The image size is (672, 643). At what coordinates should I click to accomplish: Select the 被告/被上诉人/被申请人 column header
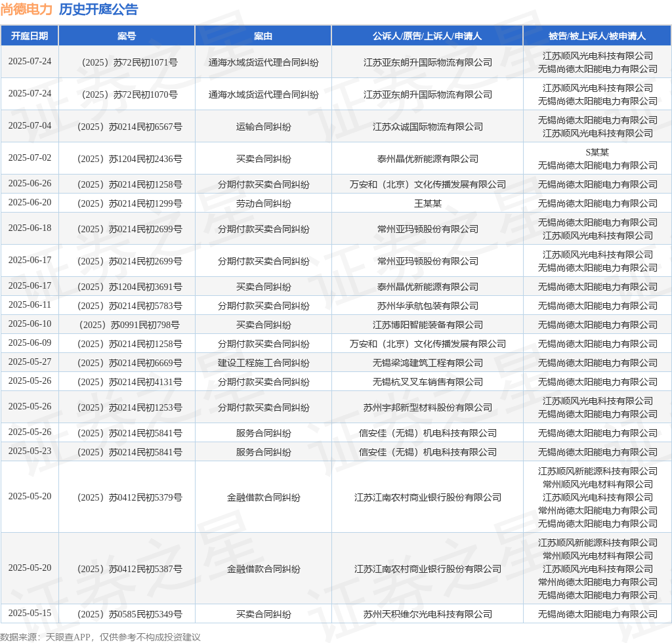[x=597, y=36]
